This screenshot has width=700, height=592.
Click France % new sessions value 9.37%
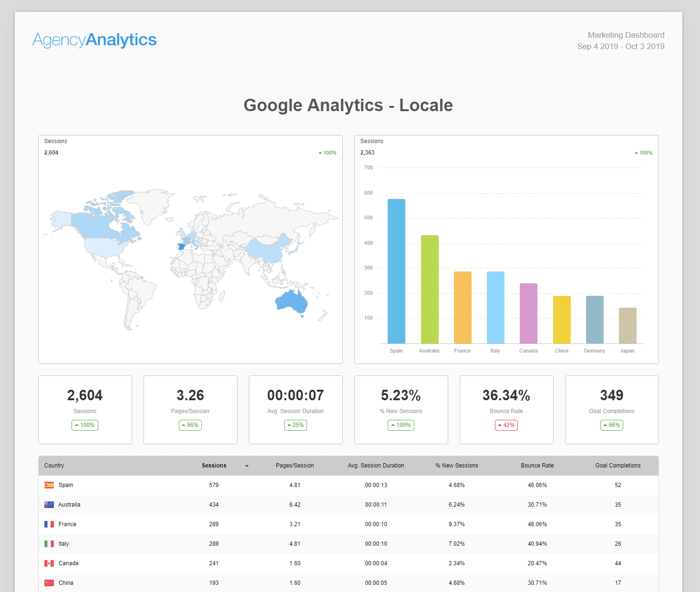pyautogui.click(x=456, y=524)
